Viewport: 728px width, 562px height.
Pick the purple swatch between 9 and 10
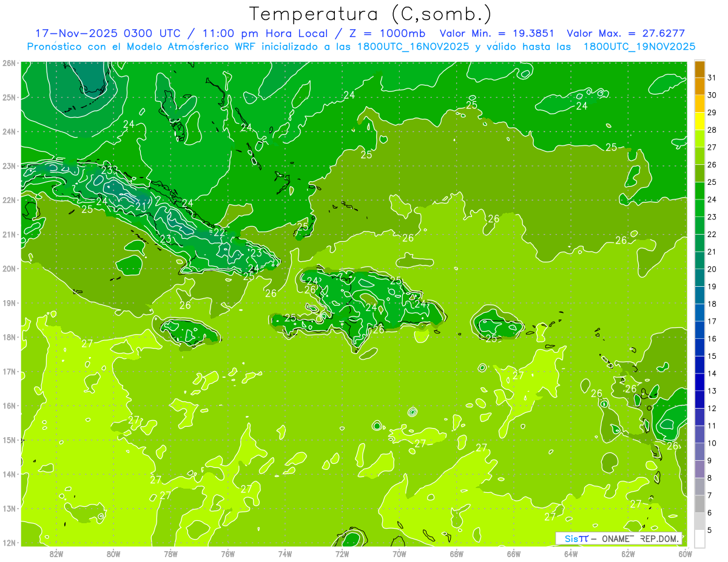coord(699,452)
